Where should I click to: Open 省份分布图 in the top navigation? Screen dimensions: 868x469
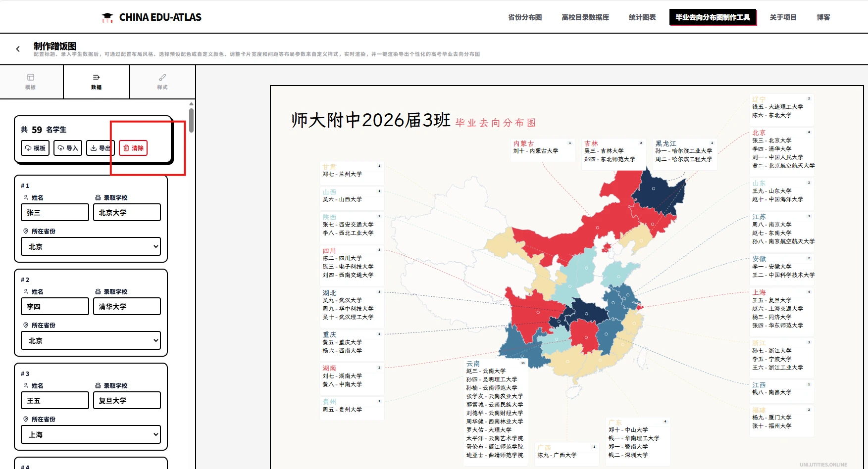525,17
